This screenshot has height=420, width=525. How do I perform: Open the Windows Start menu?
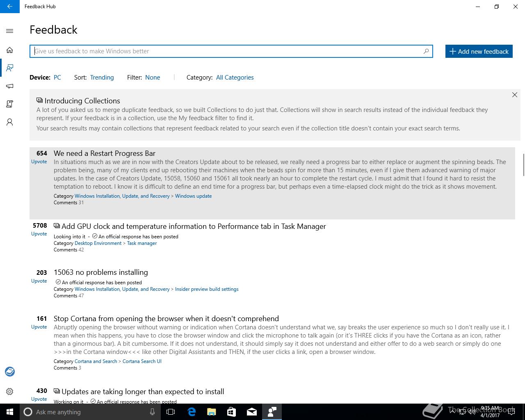(10, 412)
